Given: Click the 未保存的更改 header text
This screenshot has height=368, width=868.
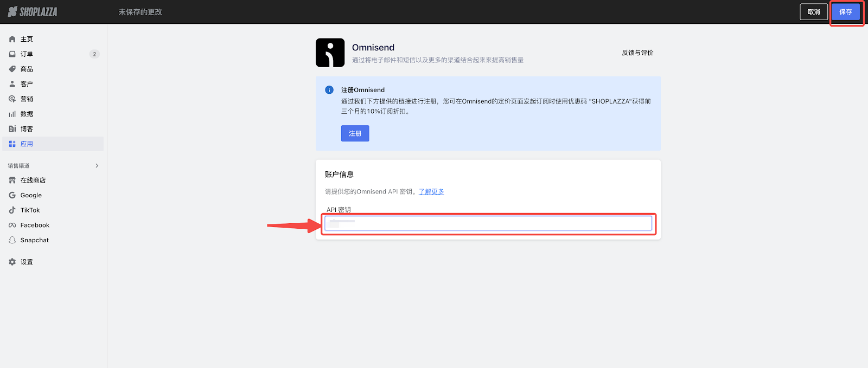Looking at the screenshot, I should tap(141, 12).
